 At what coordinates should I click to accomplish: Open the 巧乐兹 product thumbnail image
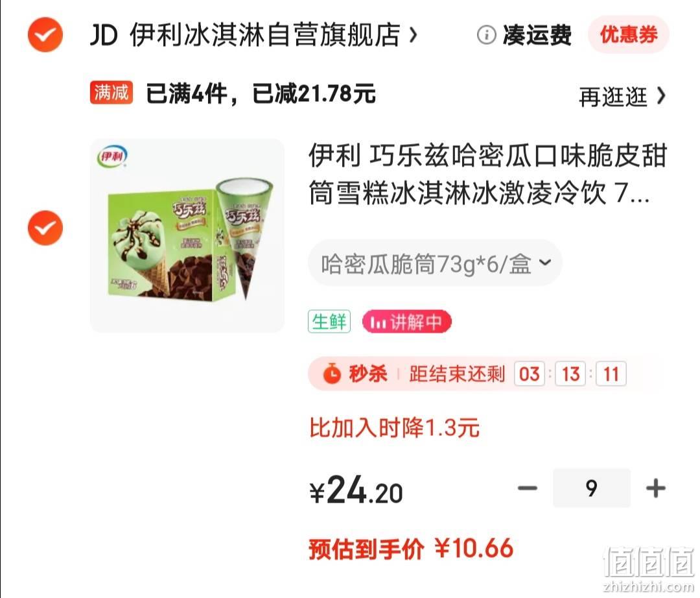[x=187, y=235]
